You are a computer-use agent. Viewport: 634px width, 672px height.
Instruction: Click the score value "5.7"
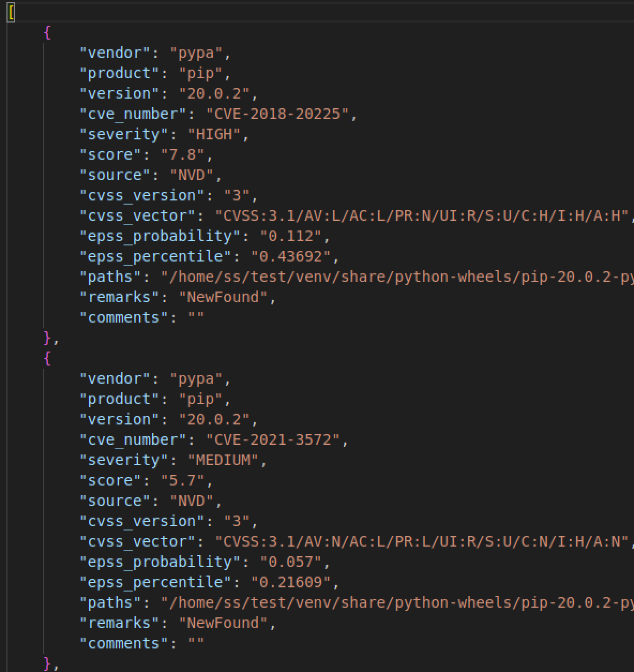click(x=183, y=481)
